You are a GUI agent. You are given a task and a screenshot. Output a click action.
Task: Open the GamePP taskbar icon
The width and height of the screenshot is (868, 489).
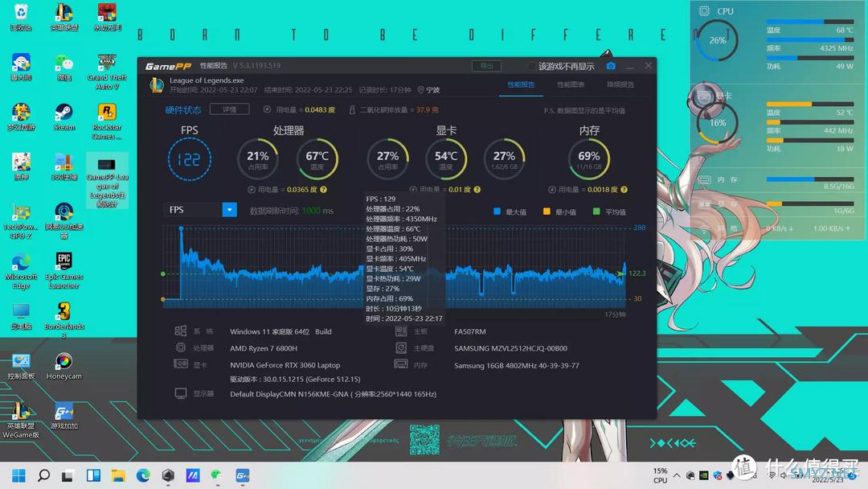243,475
